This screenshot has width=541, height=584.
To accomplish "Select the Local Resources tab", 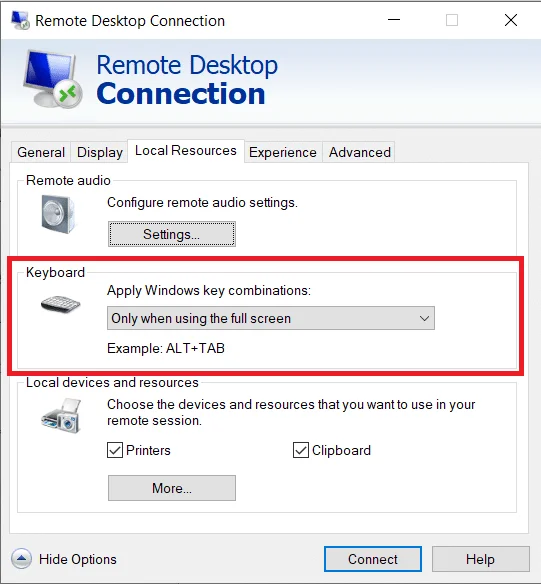I will (x=186, y=150).
